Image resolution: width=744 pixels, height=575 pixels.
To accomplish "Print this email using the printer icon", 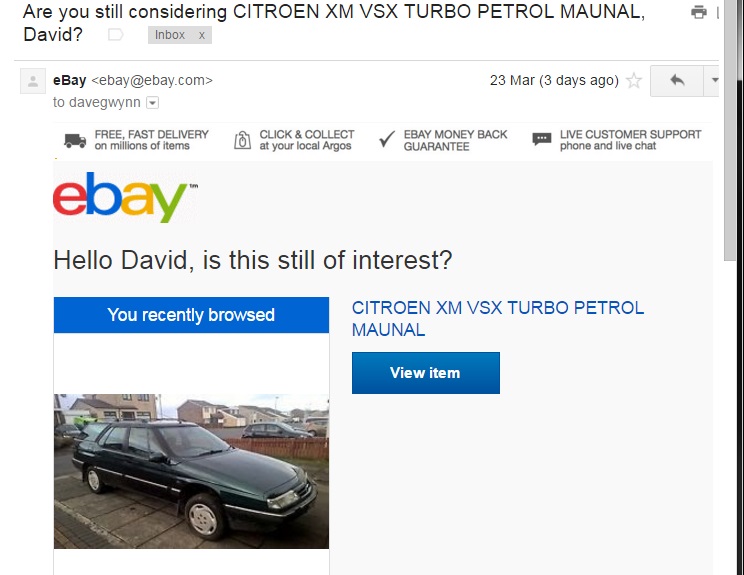I will tap(698, 12).
